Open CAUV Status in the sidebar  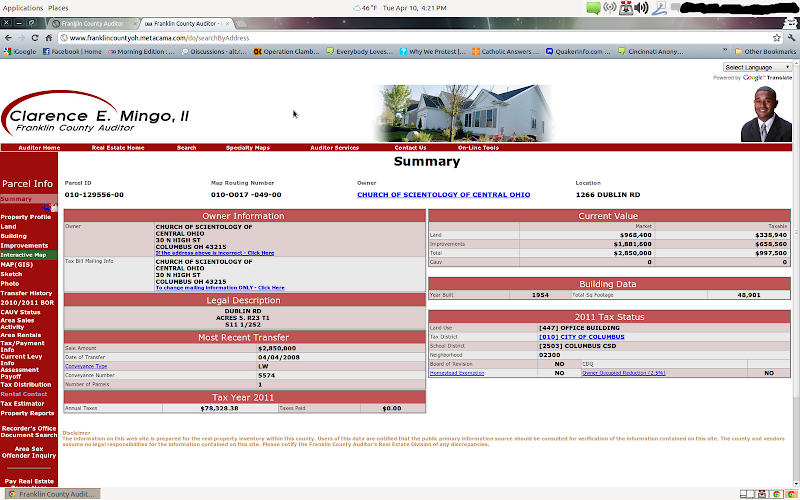coord(20,312)
